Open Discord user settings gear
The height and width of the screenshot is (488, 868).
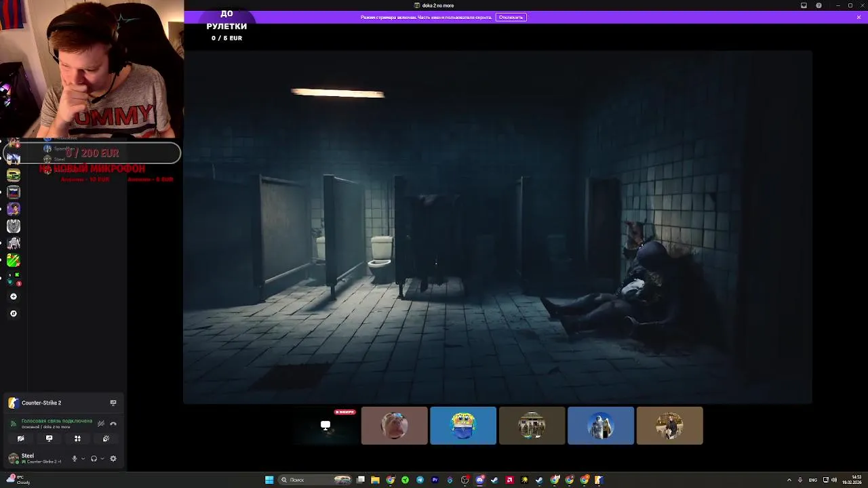pos(113,459)
